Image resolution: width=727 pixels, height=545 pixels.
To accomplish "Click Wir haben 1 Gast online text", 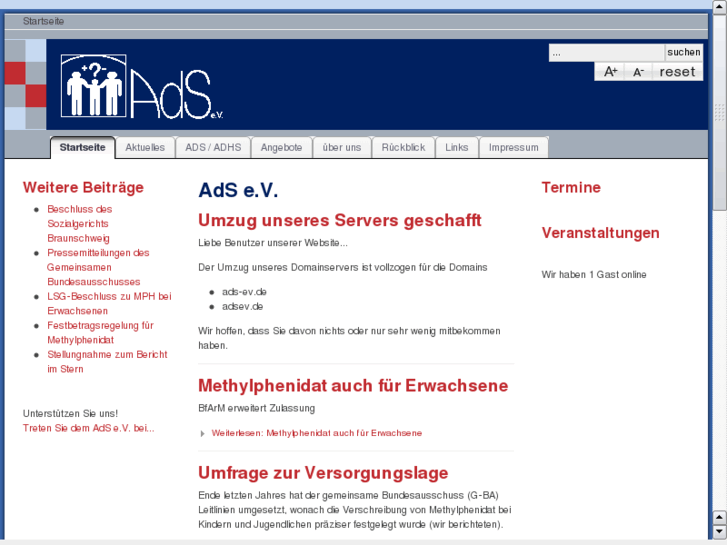I will pos(594,275).
